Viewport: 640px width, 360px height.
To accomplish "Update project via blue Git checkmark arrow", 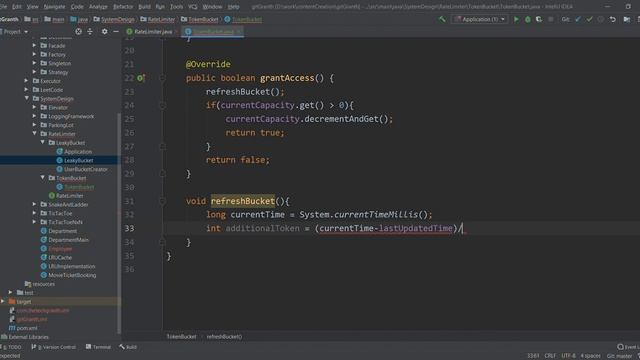I will 578,19.
